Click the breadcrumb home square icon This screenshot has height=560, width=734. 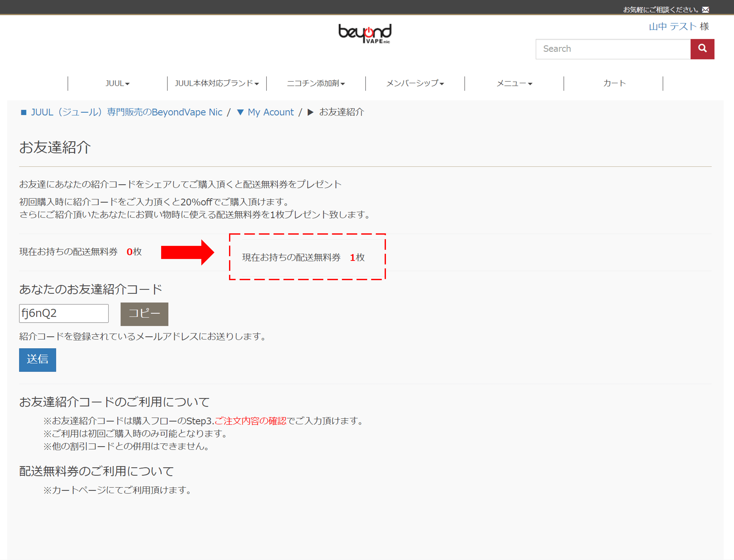point(24,112)
